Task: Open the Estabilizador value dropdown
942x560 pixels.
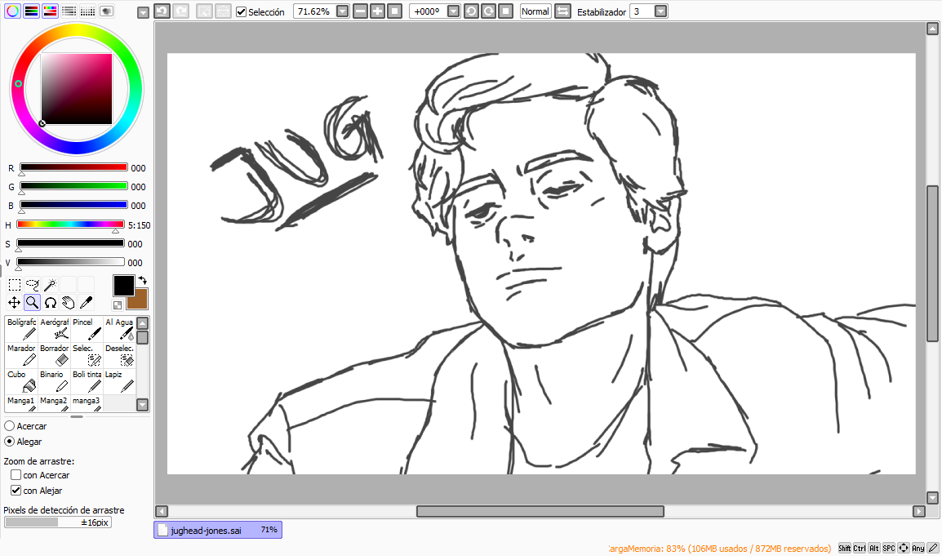Action: 661,11
